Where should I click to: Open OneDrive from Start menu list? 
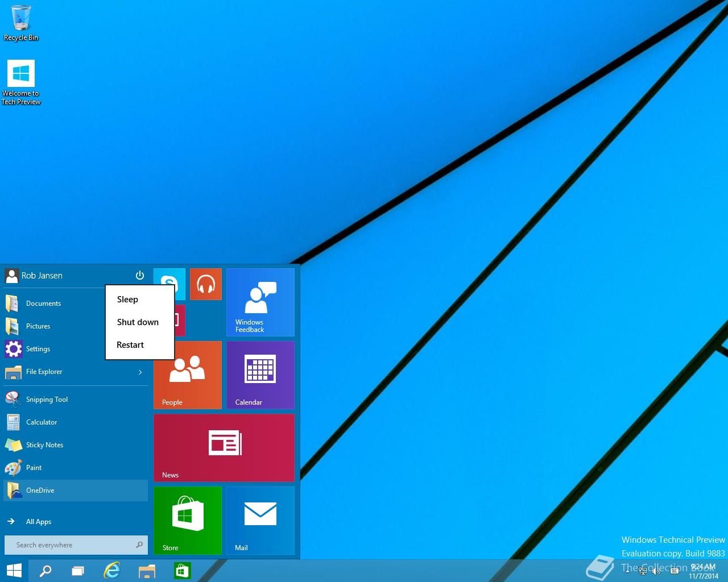coord(76,490)
